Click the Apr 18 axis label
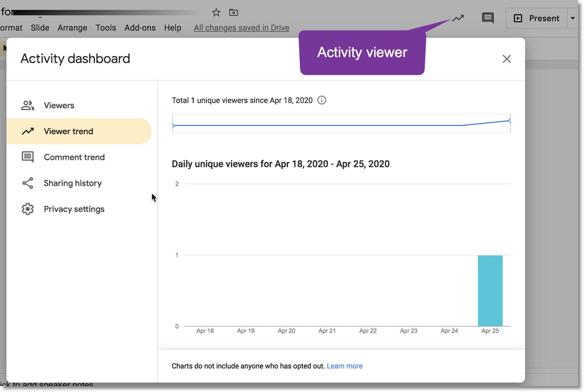 pyautogui.click(x=205, y=331)
